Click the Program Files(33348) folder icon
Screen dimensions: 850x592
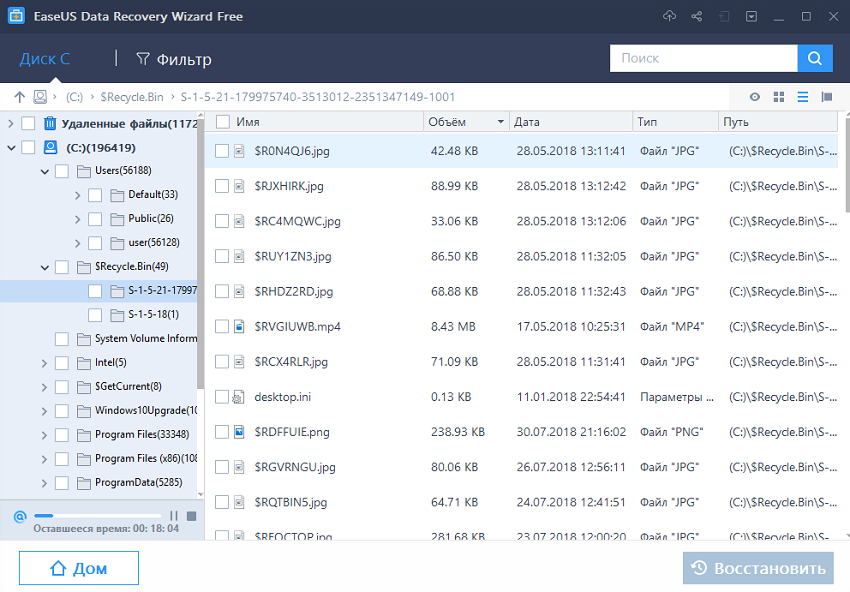tap(84, 435)
